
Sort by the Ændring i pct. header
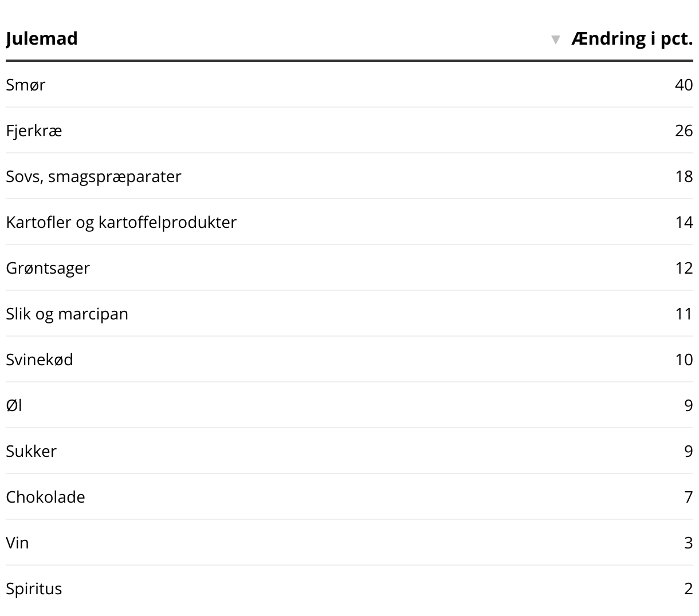pyautogui.click(x=631, y=38)
